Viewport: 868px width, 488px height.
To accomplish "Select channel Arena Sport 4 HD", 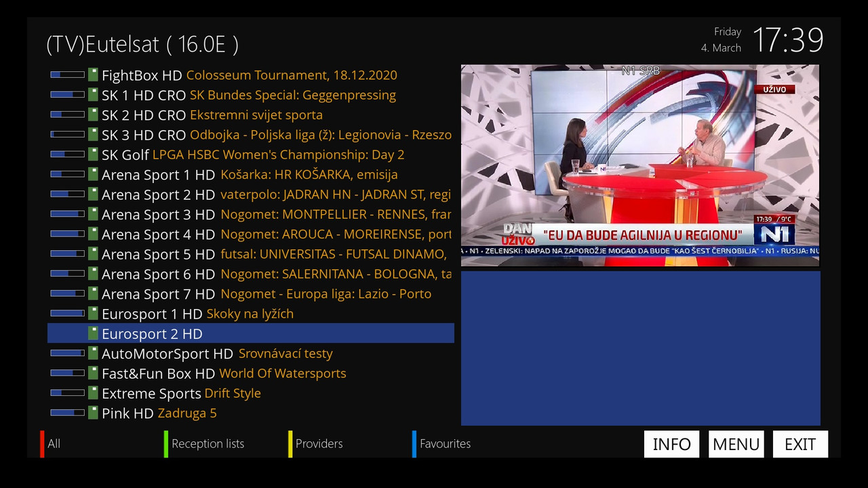I will click(x=158, y=235).
